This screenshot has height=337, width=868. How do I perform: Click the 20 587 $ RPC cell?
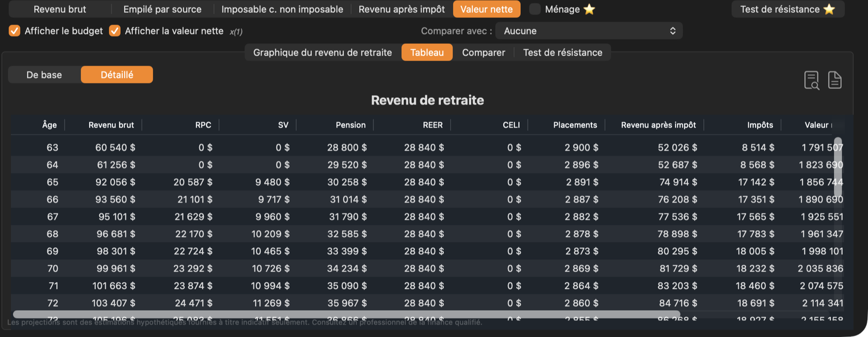click(x=193, y=182)
